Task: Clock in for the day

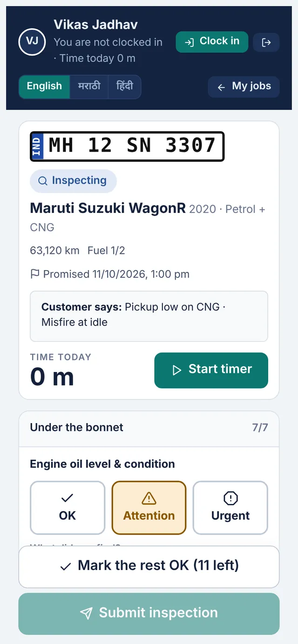Action: coord(212,42)
